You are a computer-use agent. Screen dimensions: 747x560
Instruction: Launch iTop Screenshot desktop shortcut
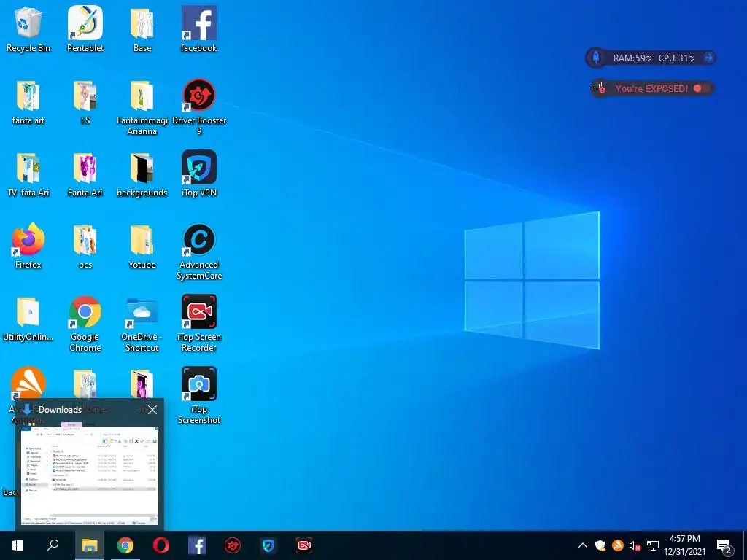click(x=199, y=395)
